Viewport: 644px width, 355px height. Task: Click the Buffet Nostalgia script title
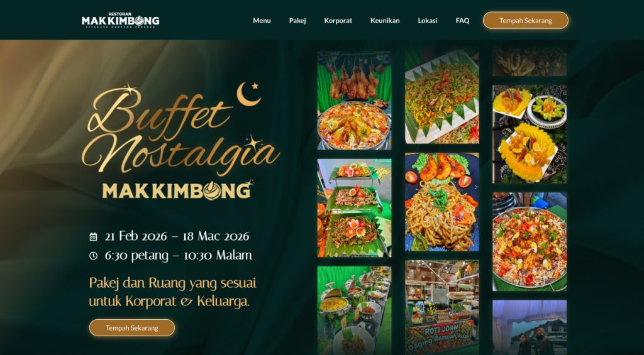click(180, 130)
